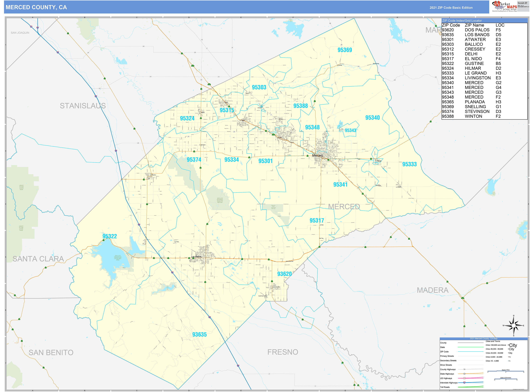
Task: Click the 93620 ZIP label on the map
Action: 284,274
